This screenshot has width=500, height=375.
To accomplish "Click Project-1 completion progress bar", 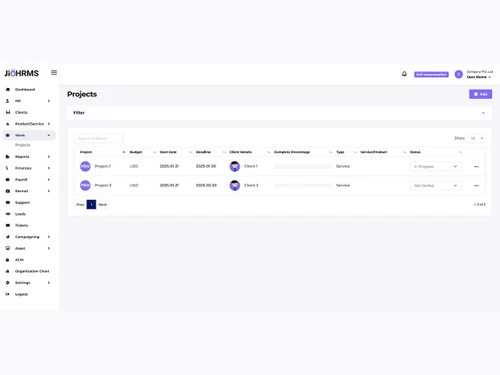I will 303,166.
